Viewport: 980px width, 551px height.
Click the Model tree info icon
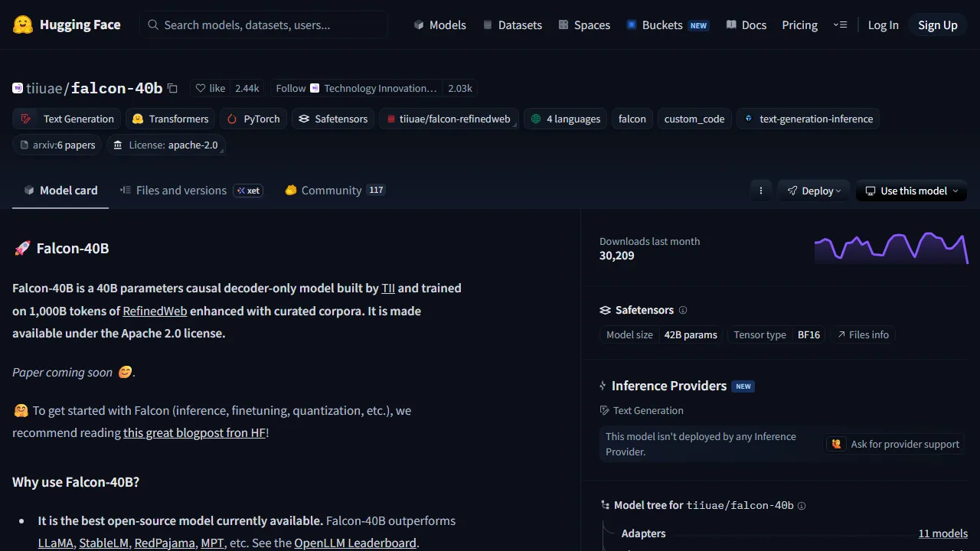pos(802,505)
